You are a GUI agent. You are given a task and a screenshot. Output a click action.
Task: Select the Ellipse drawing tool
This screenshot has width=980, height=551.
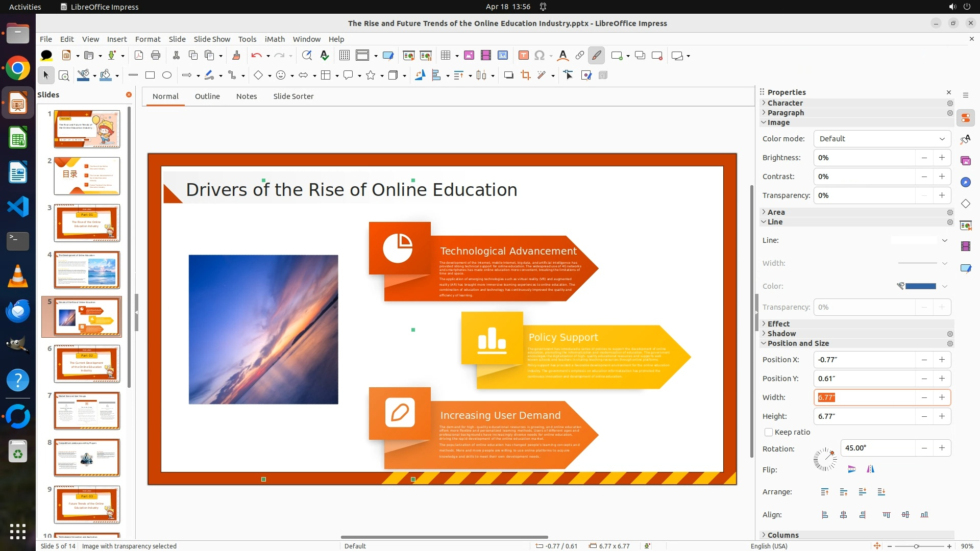[x=166, y=76]
